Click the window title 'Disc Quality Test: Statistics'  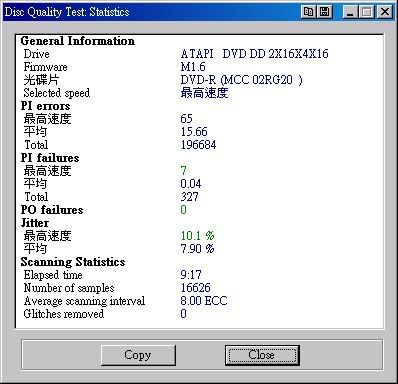point(67,12)
